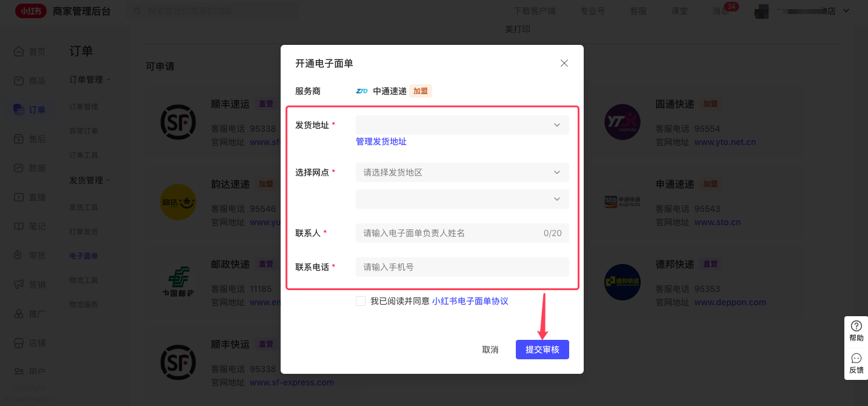Go to 笔记 in sidebar

click(30, 226)
